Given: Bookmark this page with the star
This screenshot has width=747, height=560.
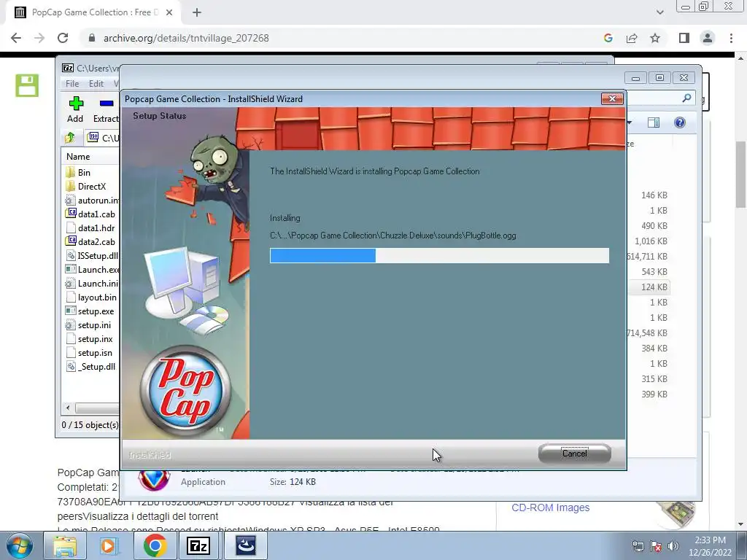Looking at the screenshot, I should pyautogui.click(x=655, y=38).
